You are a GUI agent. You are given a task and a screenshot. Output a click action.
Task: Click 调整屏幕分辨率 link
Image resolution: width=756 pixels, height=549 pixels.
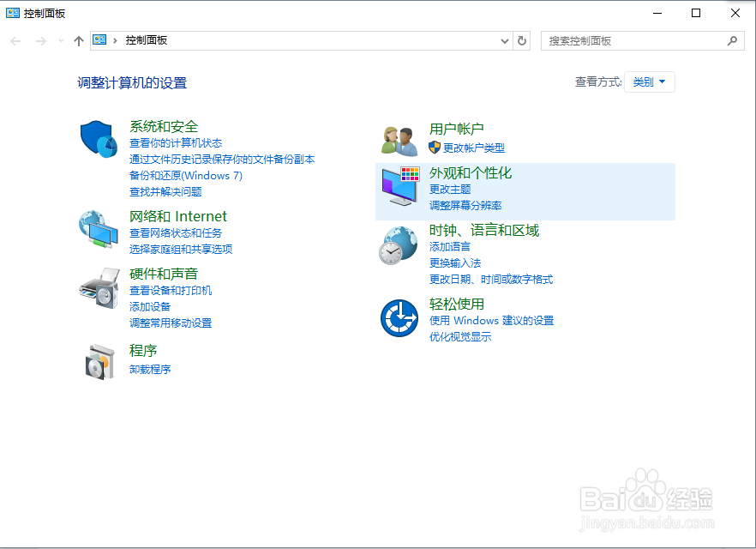click(x=465, y=206)
